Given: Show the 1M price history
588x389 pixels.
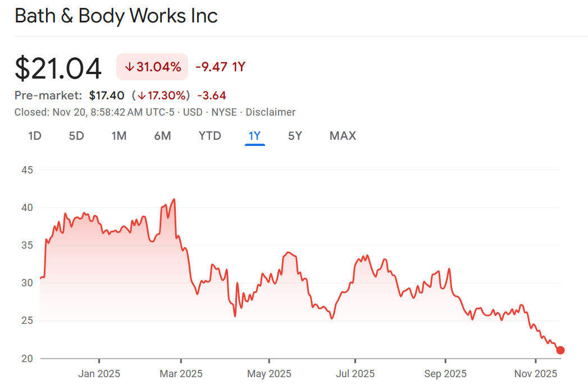Looking at the screenshot, I should tap(118, 136).
